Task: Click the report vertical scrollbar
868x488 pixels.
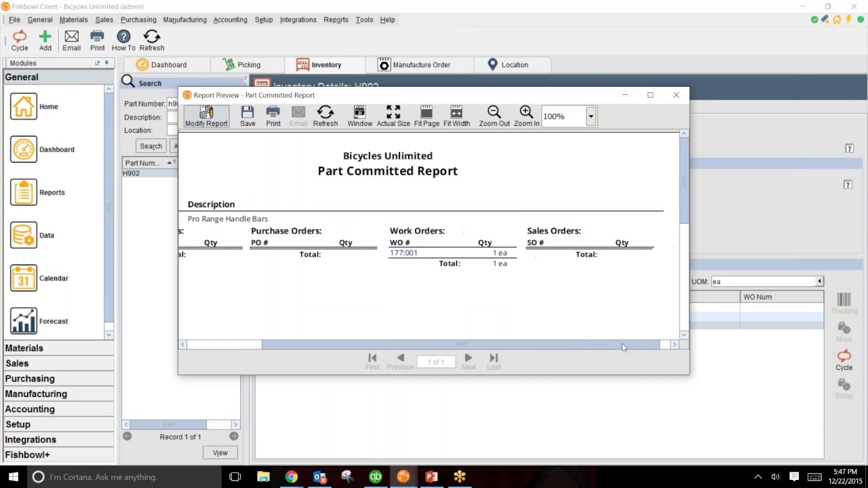Action: click(x=684, y=180)
